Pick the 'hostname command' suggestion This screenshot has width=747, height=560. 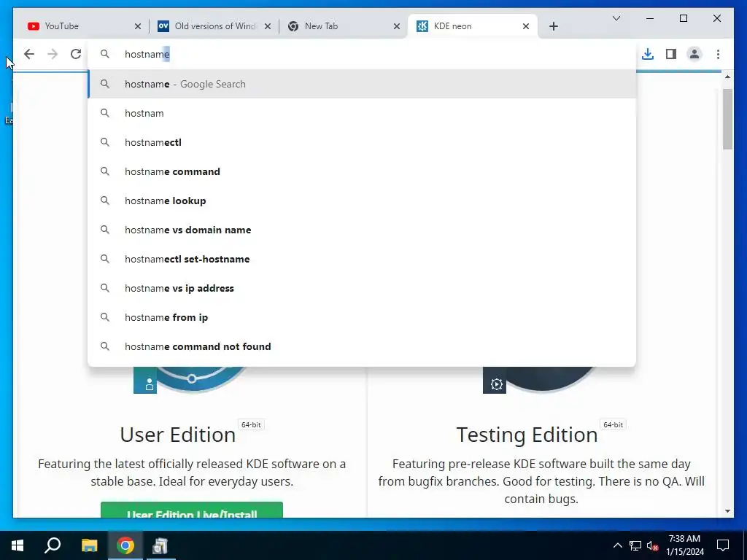tap(362, 171)
